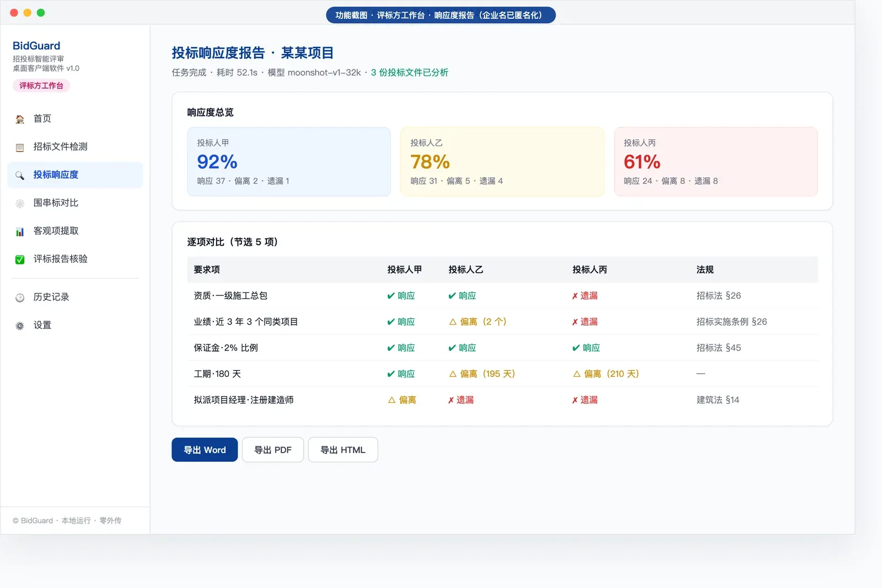This screenshot has height=588, width=882.
Task: Click the 拟派项目经理·注册建造师 row label
Action: point(244,400)
